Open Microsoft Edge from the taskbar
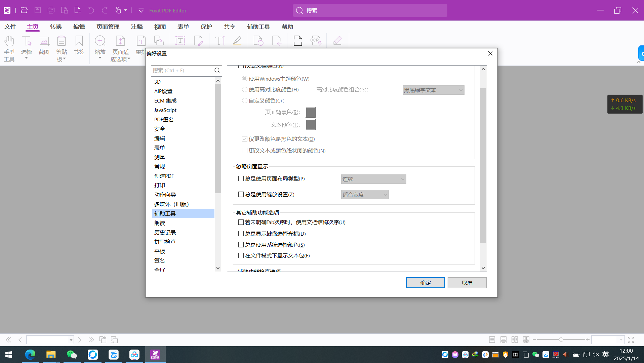644x363 pixels. [x=30, y=355]
